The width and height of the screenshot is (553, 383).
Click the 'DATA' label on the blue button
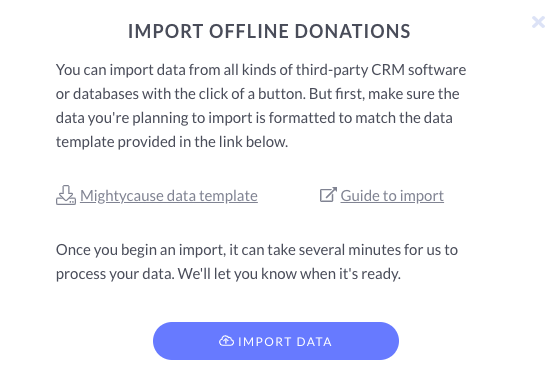click(x=314, y=341)
